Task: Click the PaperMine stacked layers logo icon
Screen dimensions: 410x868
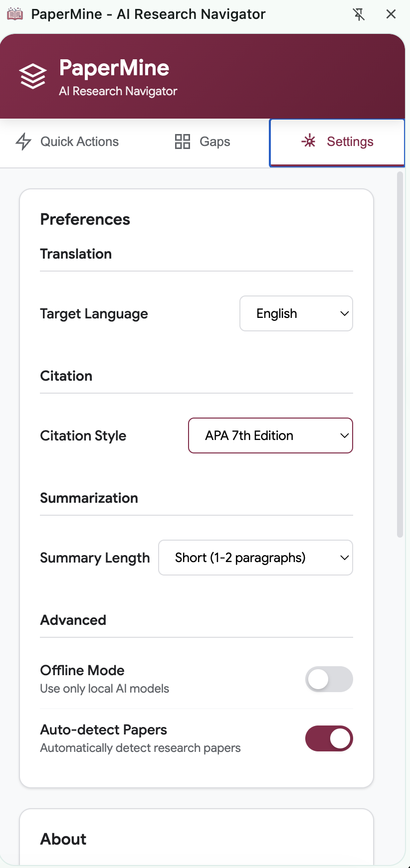Action: [x=33, y=77]
